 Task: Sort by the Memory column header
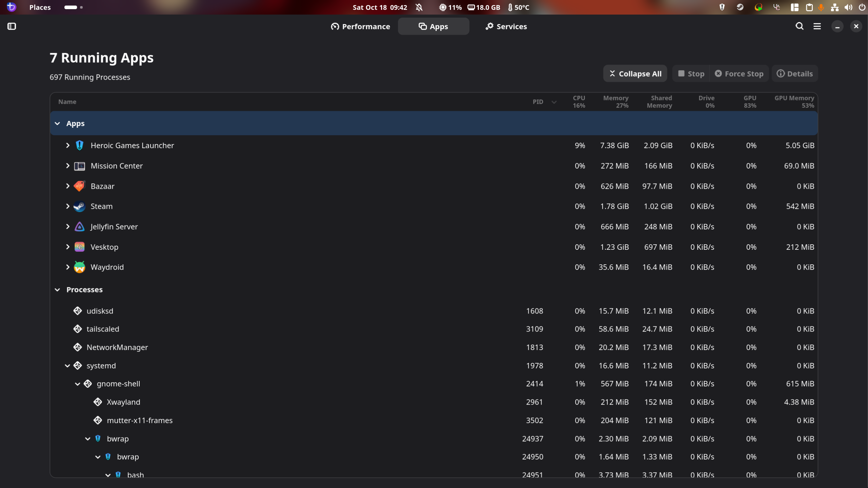(x=615, y=102)
